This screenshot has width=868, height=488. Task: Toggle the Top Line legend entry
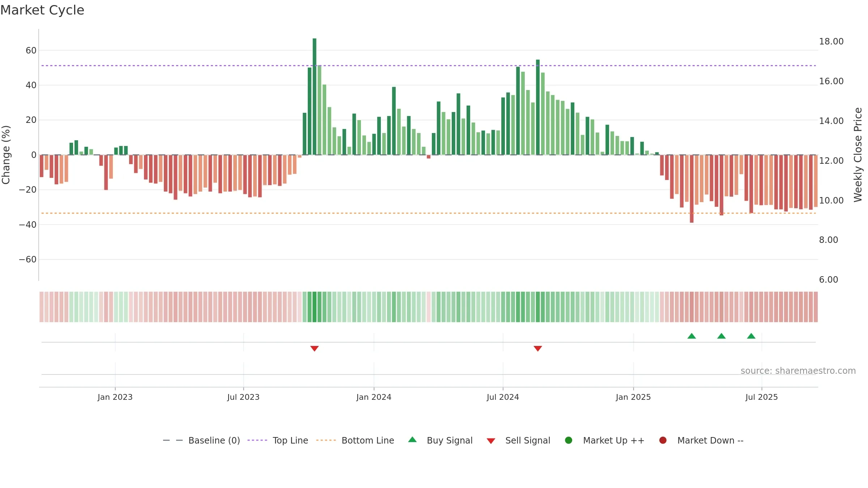click(x=278, y=440)
